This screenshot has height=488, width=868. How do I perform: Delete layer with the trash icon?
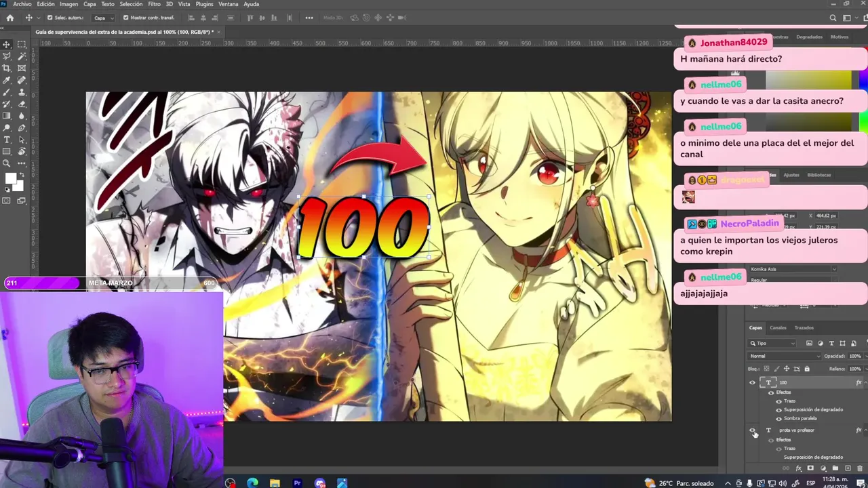(860, 468)
